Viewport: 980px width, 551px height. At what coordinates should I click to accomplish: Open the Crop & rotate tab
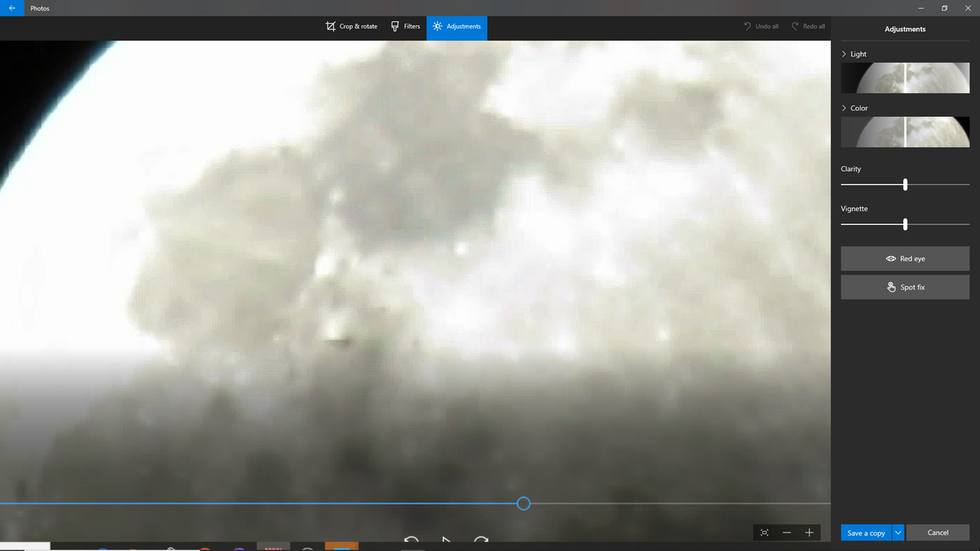351,26
